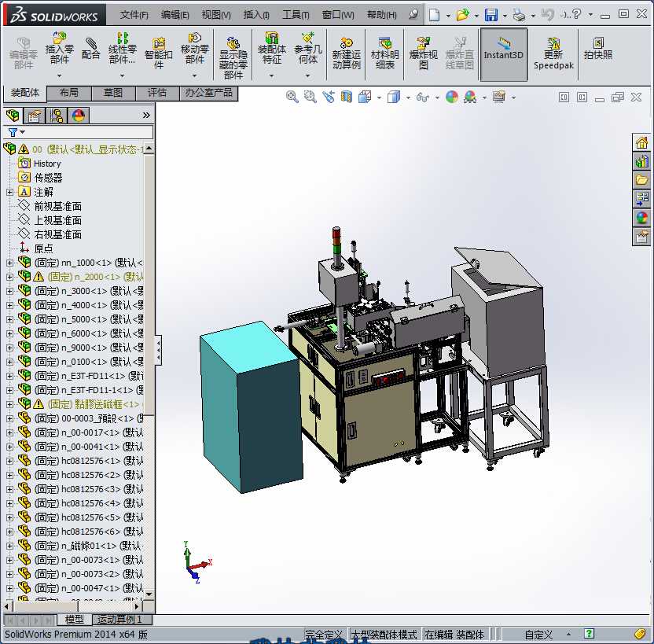This screenshot has height=644, width=654.
Task: Toggle Instant3D mode
Action: click(503, 53)
